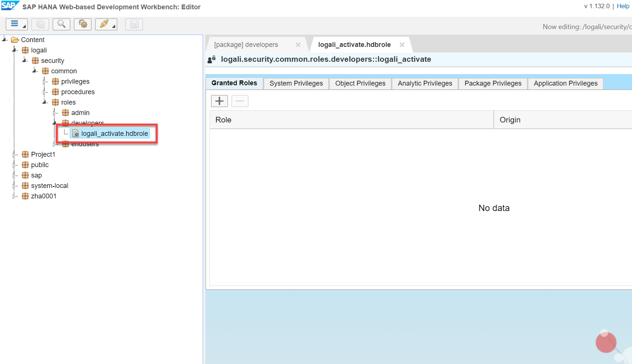
Task: Expand the Project1 tree node
Action: coord(15,154)
